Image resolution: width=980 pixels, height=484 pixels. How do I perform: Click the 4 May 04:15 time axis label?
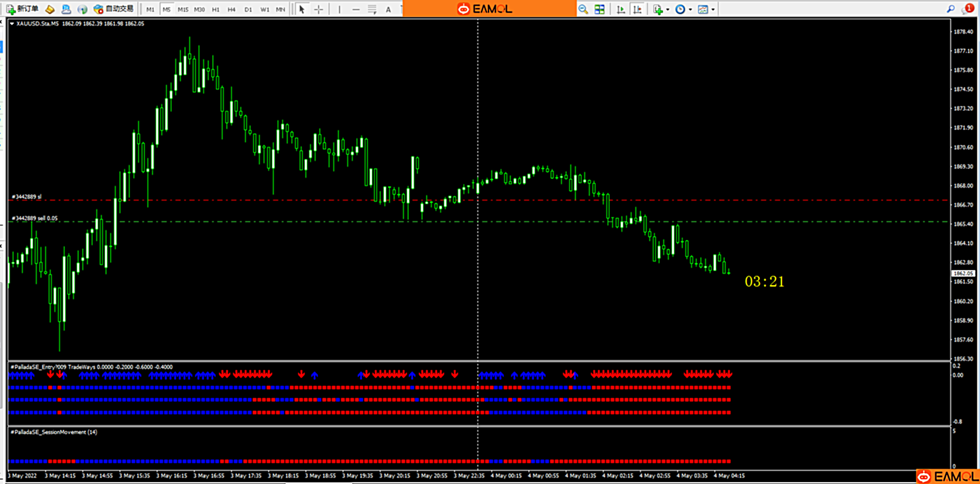point(729,476)
